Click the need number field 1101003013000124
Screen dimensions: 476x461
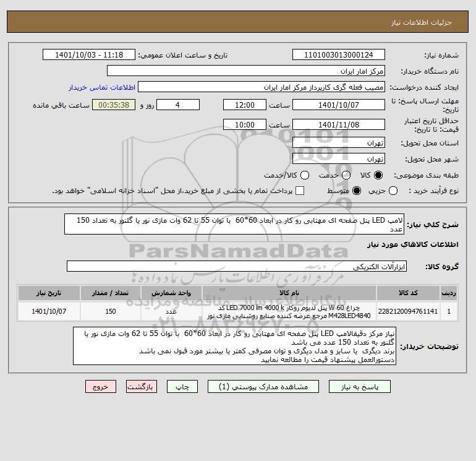point(339,55)
